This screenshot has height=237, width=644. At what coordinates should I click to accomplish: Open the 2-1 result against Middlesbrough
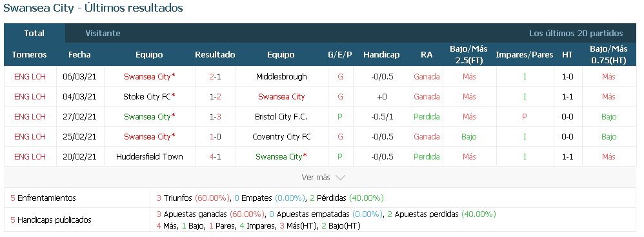point(215,76)
